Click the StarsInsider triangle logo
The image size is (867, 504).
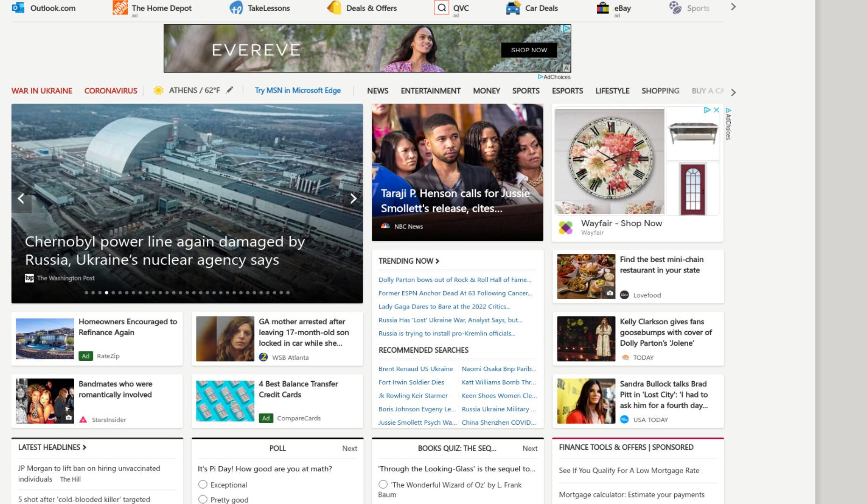tap(83, 420)
